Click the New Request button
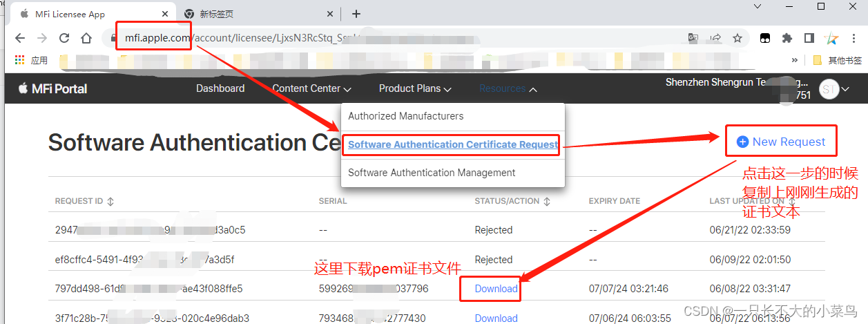 [x=781, y=142]
